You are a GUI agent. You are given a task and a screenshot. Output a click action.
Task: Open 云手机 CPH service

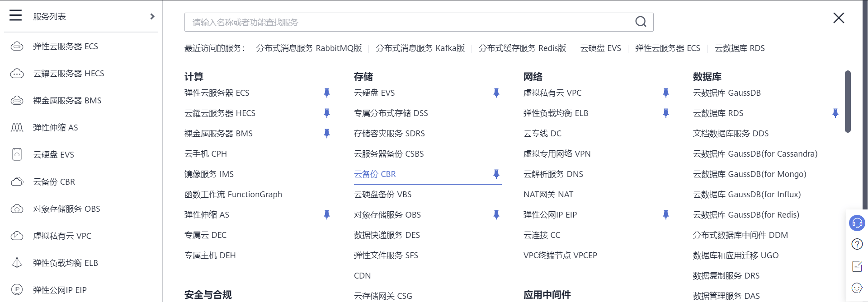[206, 154]
